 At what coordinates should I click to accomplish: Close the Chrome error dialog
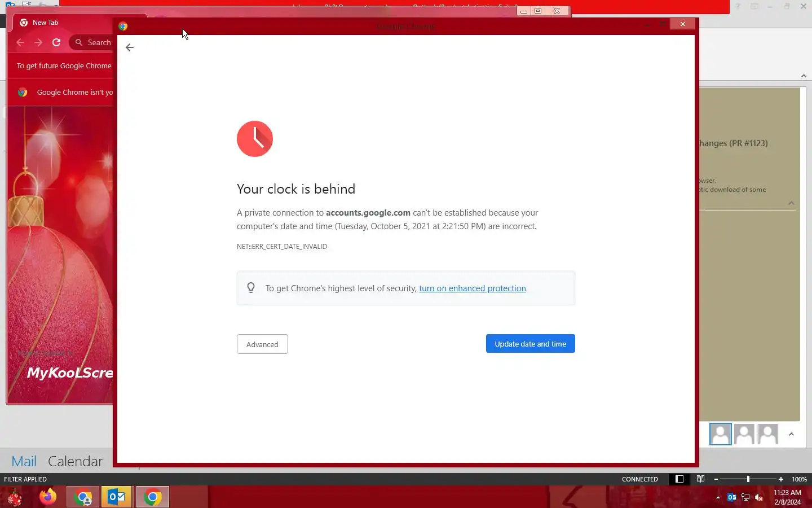tap(683, 24)
